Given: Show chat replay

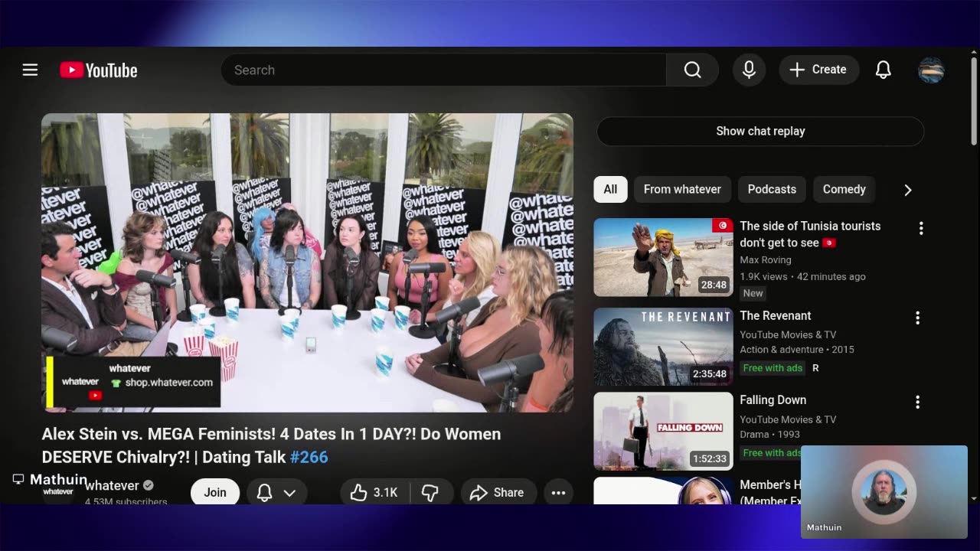Looking at the screenshot, I should coord(760,131).
